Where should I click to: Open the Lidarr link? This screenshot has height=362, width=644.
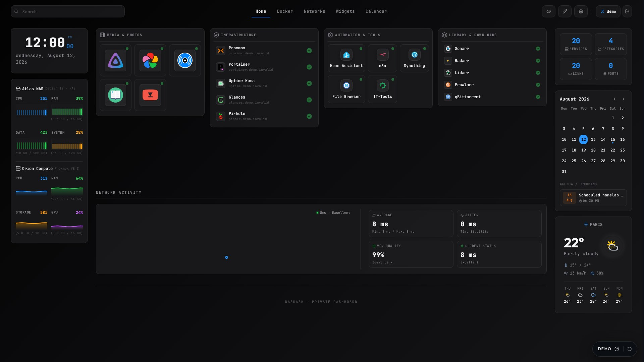pyautogui.click(x=492, y=73)
